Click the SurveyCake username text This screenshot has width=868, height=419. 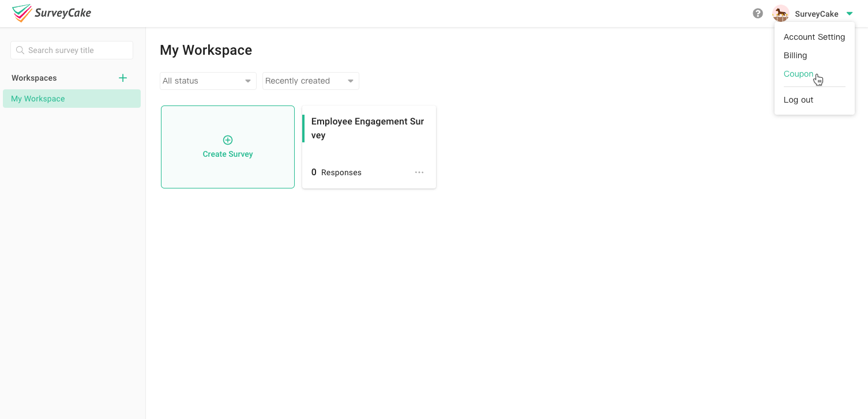[x=816, y=14]
